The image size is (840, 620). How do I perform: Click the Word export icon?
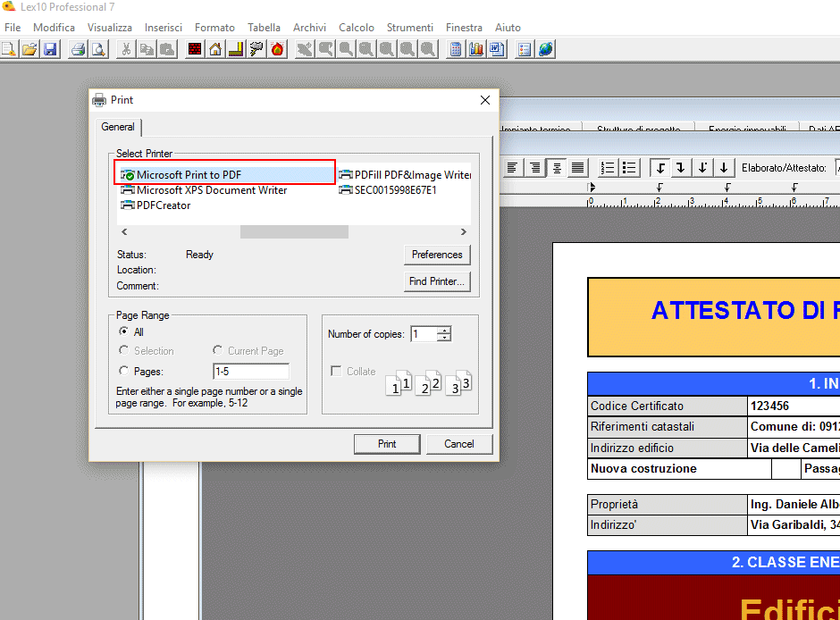pos(497,49)
